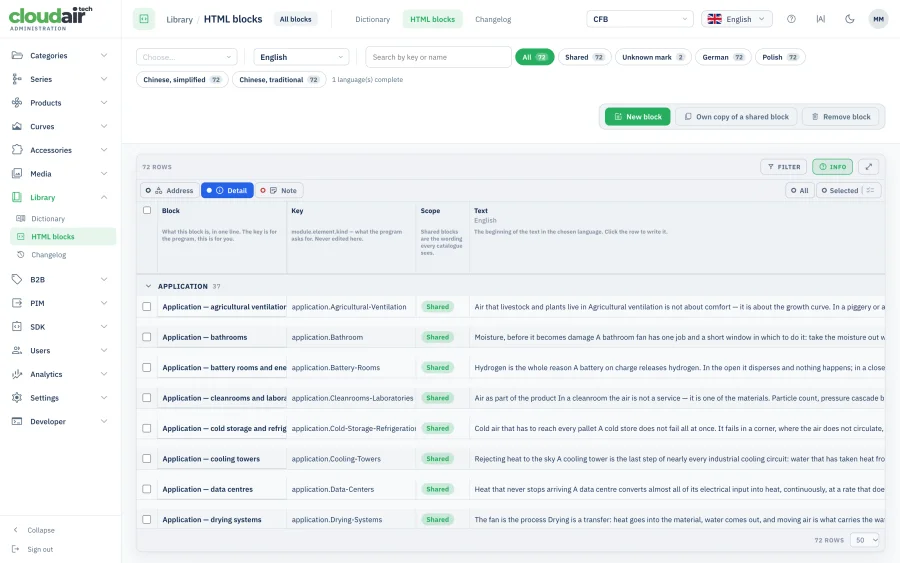
Task: Click the Remove block button
Action: (x=841, y=117)
